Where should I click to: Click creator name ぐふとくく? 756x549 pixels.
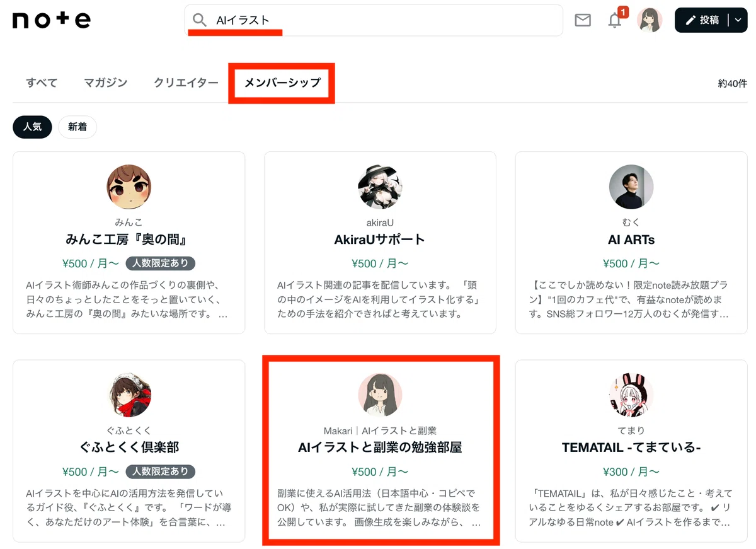[129, 431]
